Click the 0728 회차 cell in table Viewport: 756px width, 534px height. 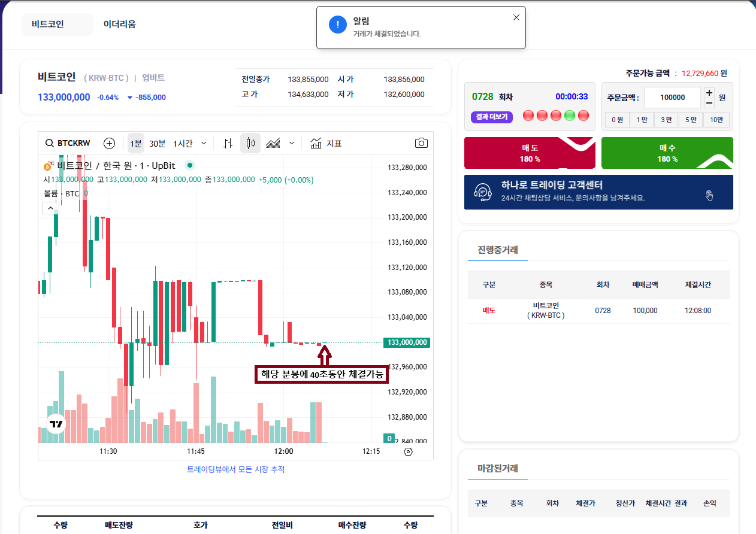603,311
